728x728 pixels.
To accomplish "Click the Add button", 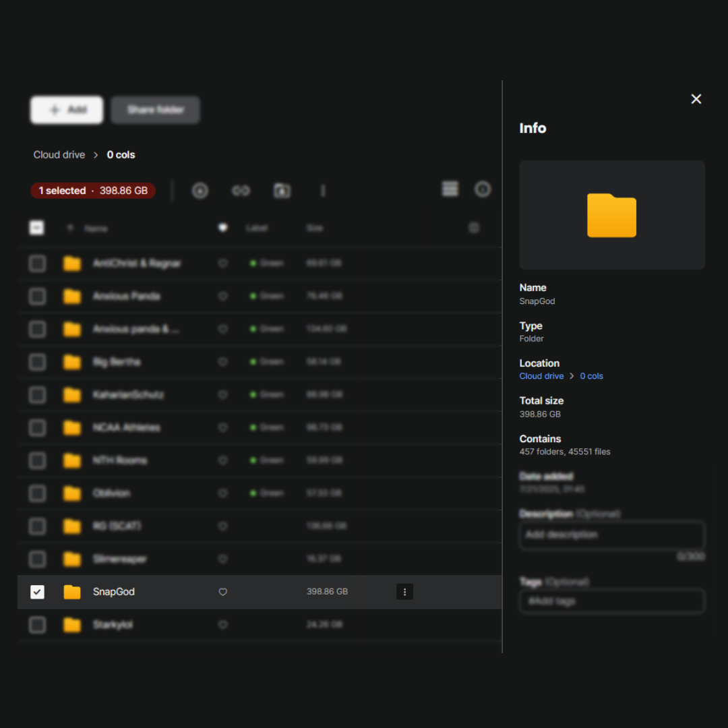I will point(67,110).
